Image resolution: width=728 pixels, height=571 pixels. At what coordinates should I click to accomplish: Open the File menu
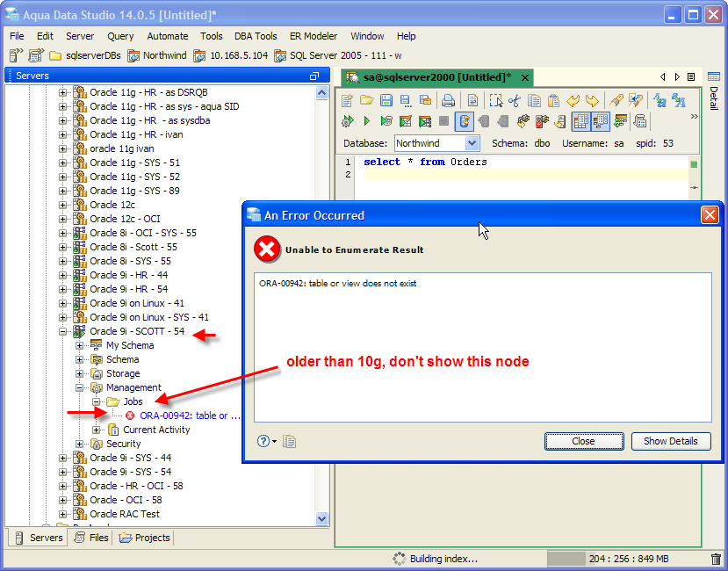pyautogui.click(x=17, y=36)
